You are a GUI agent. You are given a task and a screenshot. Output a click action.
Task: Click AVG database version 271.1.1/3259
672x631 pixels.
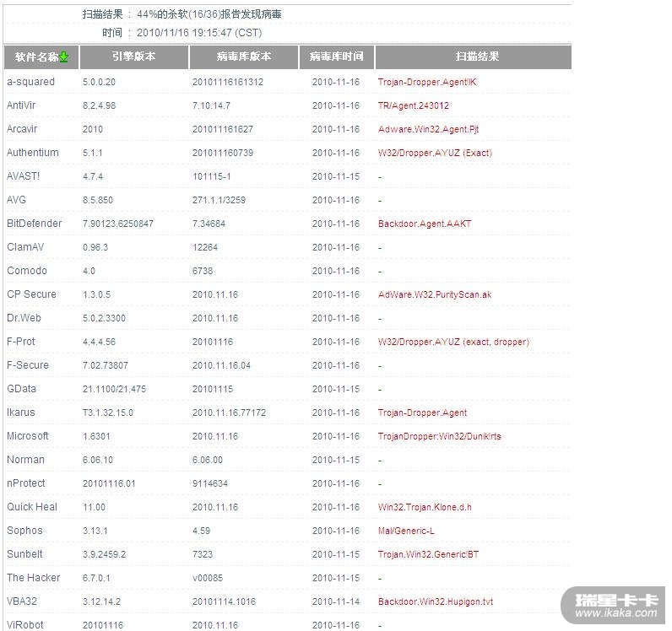tap(219, 200)
